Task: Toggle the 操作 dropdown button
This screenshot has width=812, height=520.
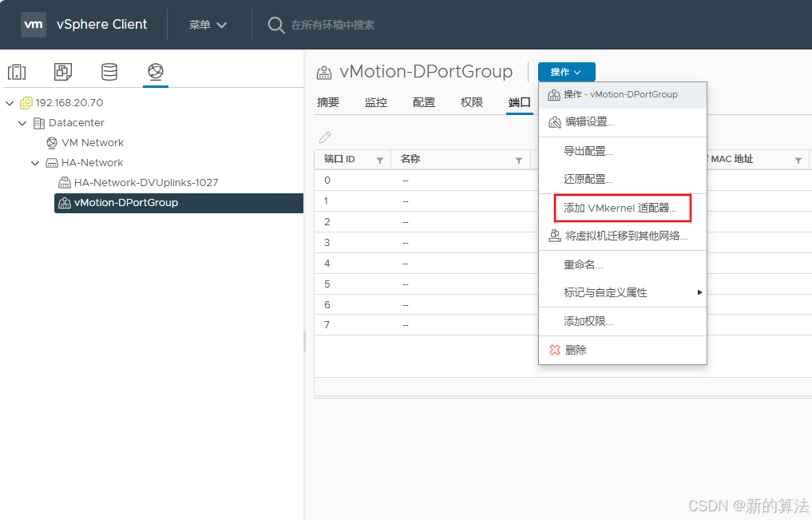Action: (x=567, y=72)
